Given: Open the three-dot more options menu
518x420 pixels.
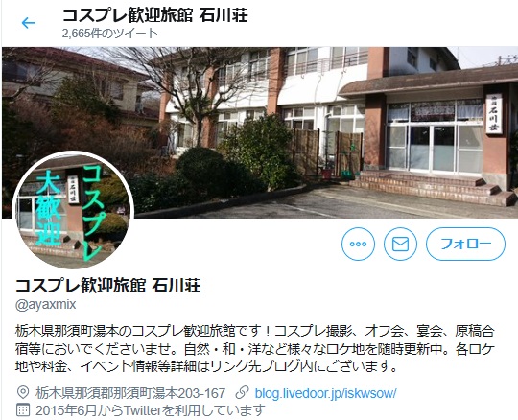Looking at the screenshot, I should 358,244.
